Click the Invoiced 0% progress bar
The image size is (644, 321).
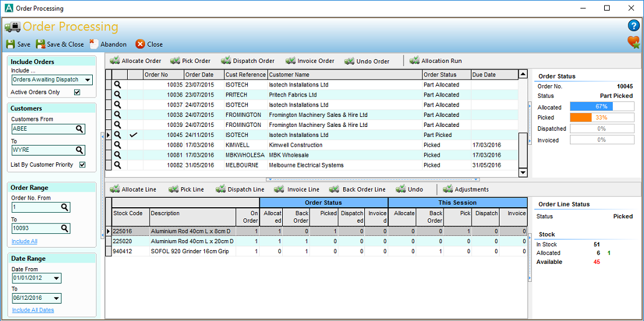602,140
